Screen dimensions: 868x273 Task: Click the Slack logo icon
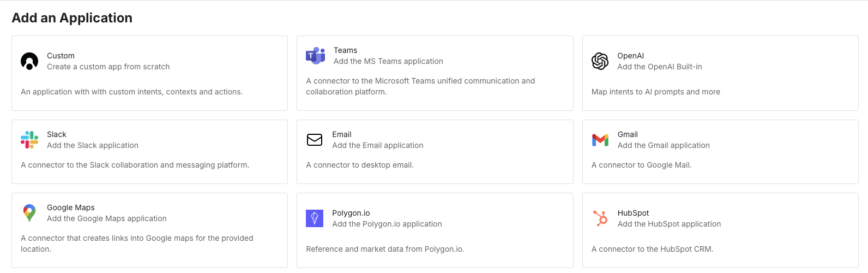pyautogui.click(x=29, y=140)
